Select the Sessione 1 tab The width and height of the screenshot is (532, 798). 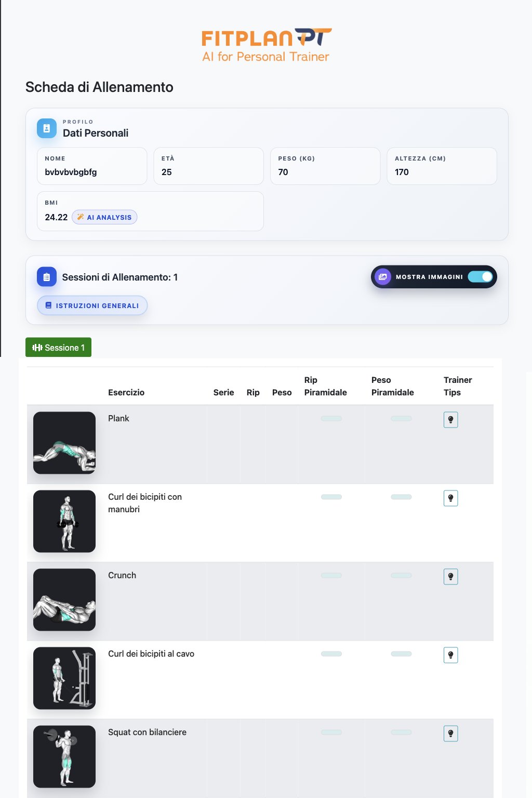pos(58,348)
